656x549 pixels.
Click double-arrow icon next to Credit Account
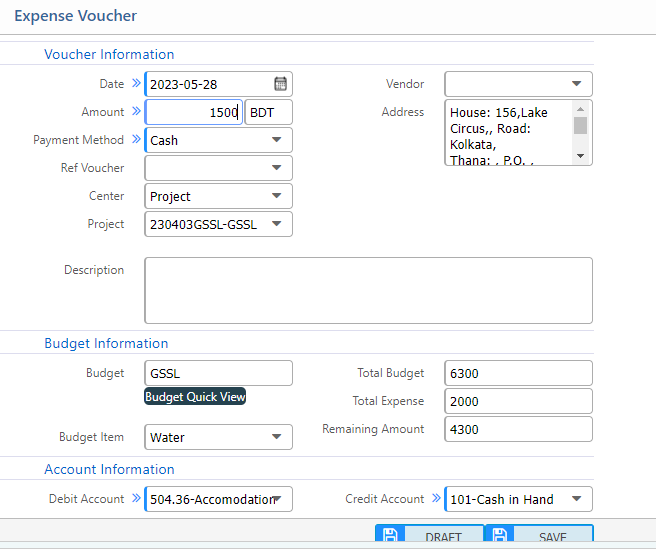[x=436, y=498]
